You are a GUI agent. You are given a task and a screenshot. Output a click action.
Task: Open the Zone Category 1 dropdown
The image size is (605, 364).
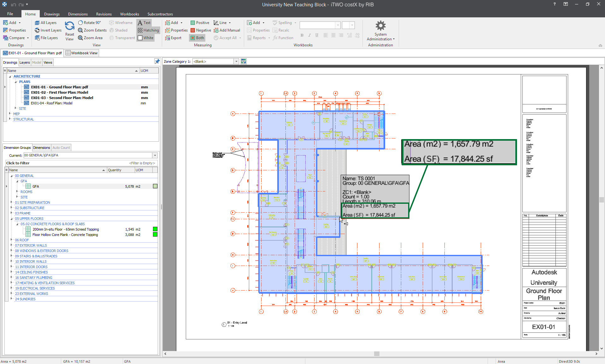coord(236,62)
